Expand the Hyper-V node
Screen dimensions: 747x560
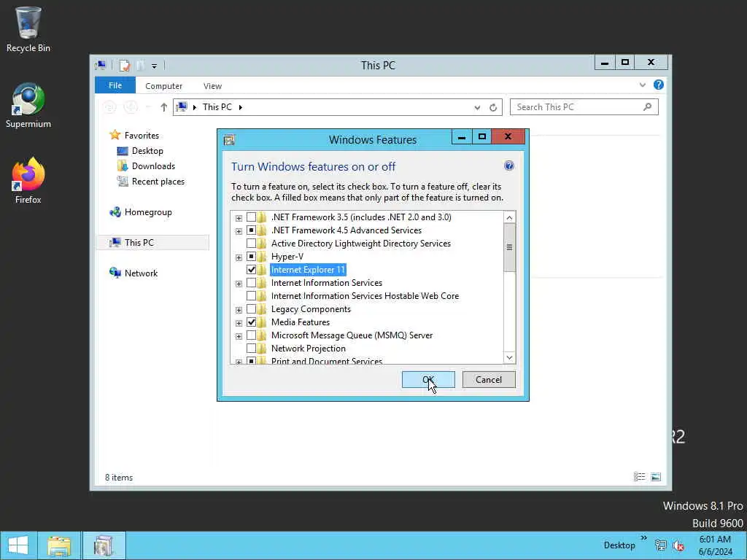(239, 257)
